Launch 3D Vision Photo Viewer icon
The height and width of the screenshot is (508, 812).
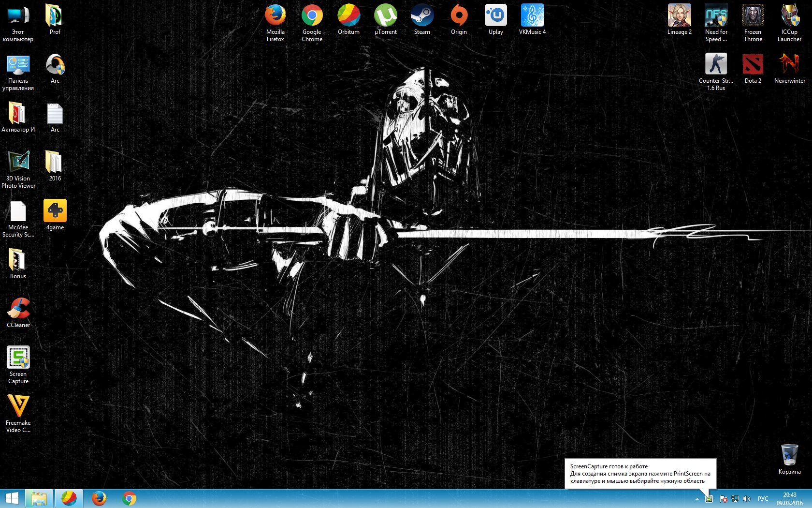(18, 169)
